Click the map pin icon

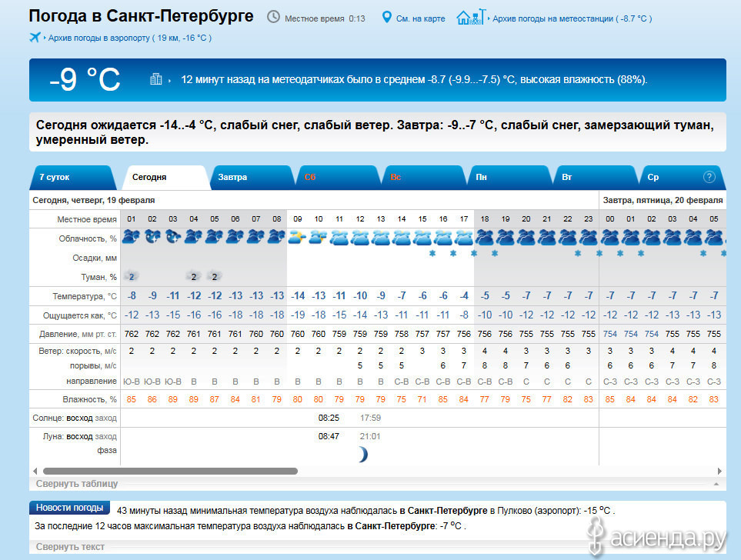(387, 17)
